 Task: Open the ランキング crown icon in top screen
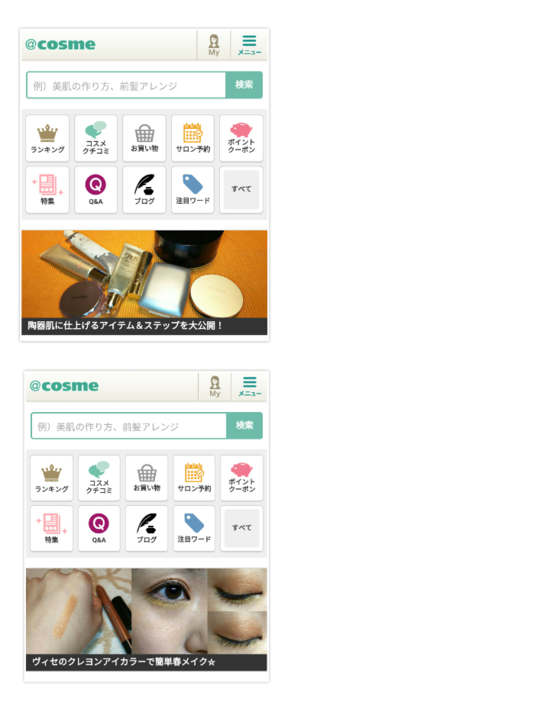coord(47,138)
